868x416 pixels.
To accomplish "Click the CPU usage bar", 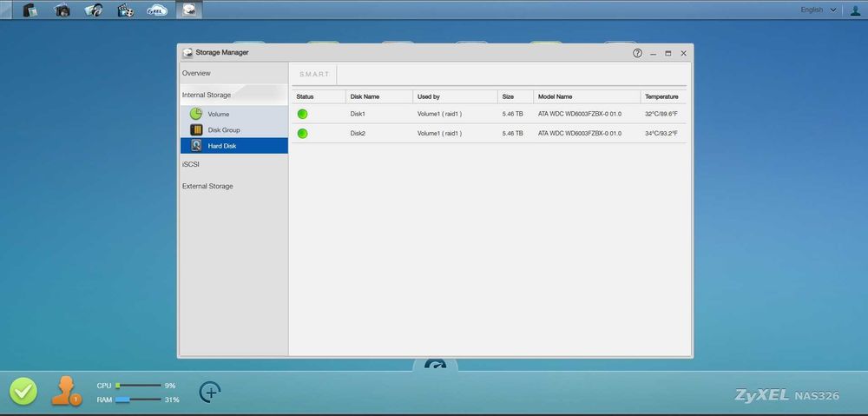I will pyautogui.click(x=138, y=386).
